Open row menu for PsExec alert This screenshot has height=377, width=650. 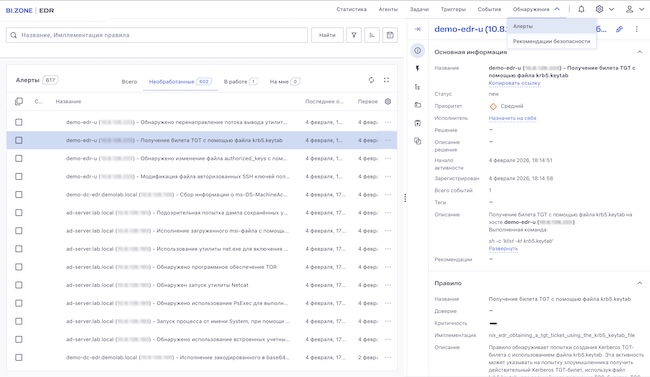point(388,303)
